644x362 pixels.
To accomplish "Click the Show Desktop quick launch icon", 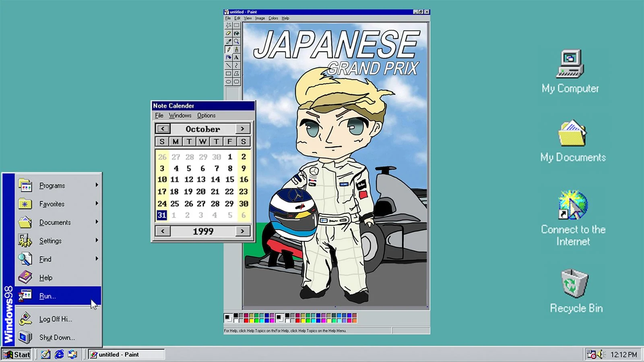I will [45, 354].
